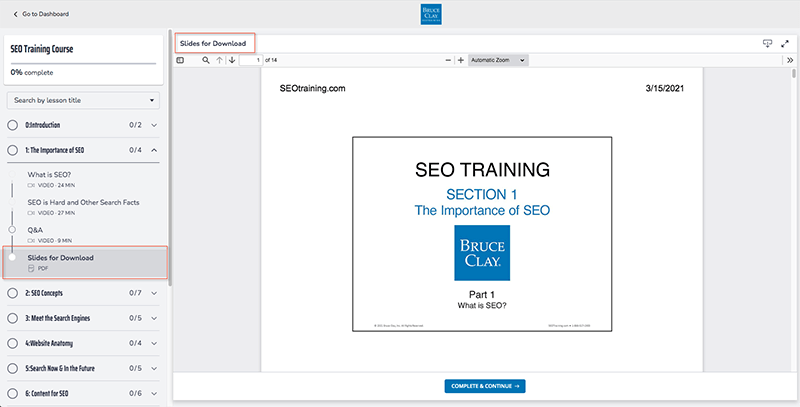Open the Search by lesson title dropdown

coord(83,100)
